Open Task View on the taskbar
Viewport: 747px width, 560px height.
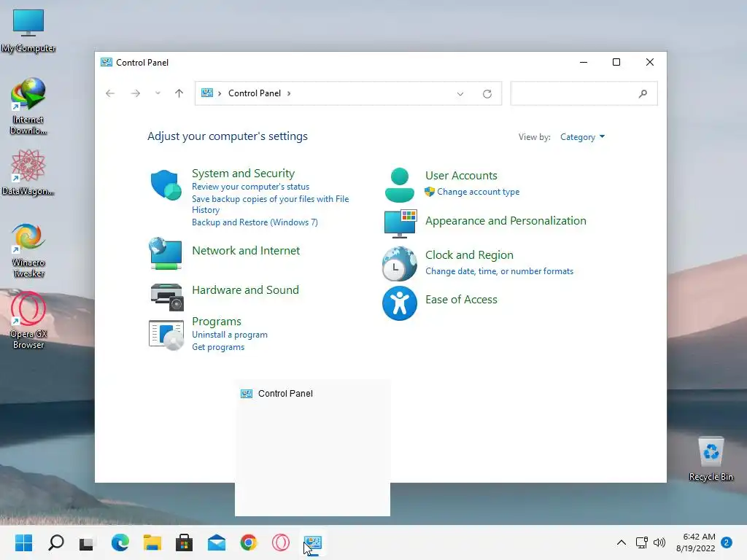[87, 542]
